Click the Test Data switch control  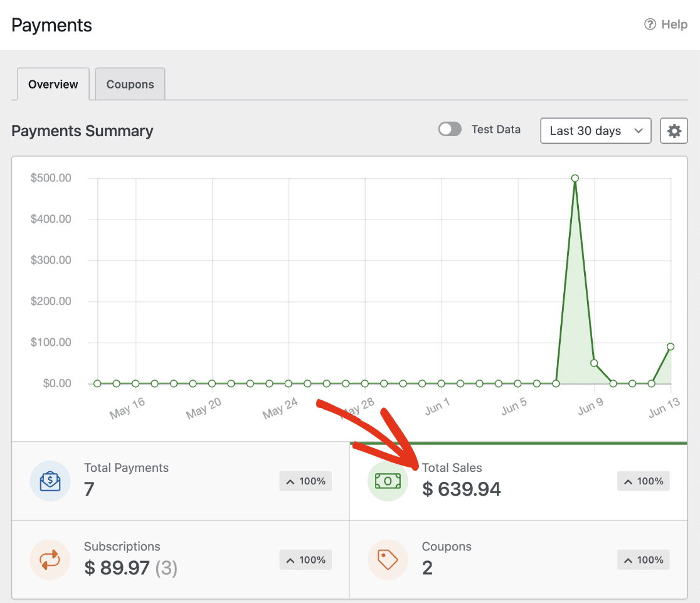pyautogui.click(x=449, y=129)
